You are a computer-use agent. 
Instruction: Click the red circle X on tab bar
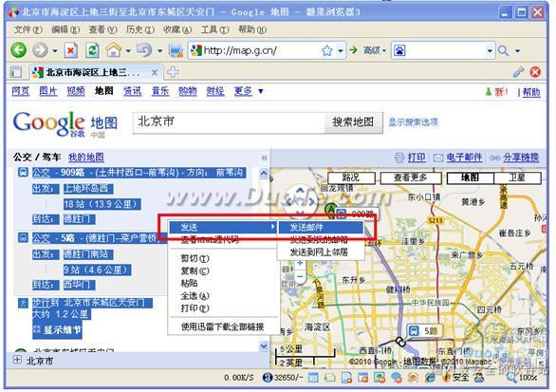(535, 72)
